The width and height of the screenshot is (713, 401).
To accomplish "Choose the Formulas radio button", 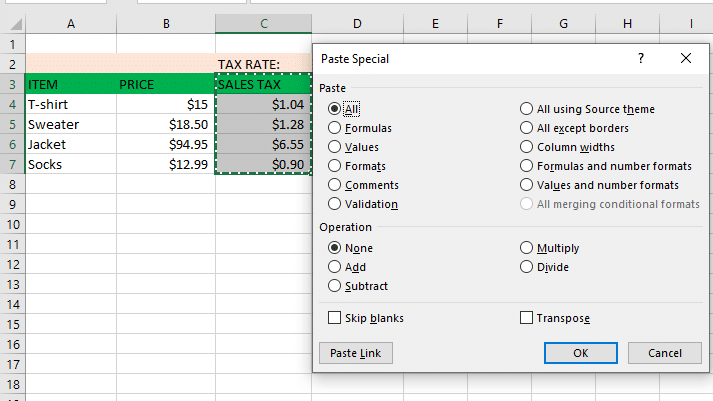I will (334, 128).
